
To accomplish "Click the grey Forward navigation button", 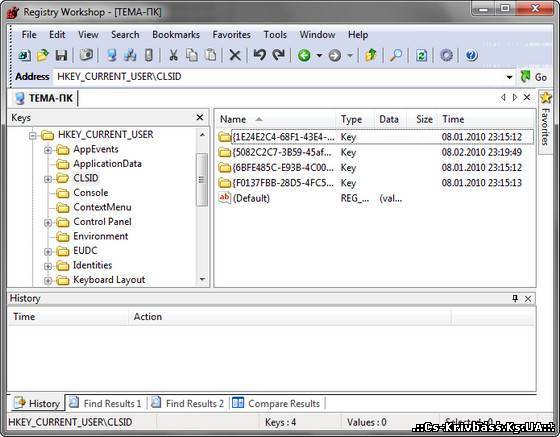I will (335, 55).
